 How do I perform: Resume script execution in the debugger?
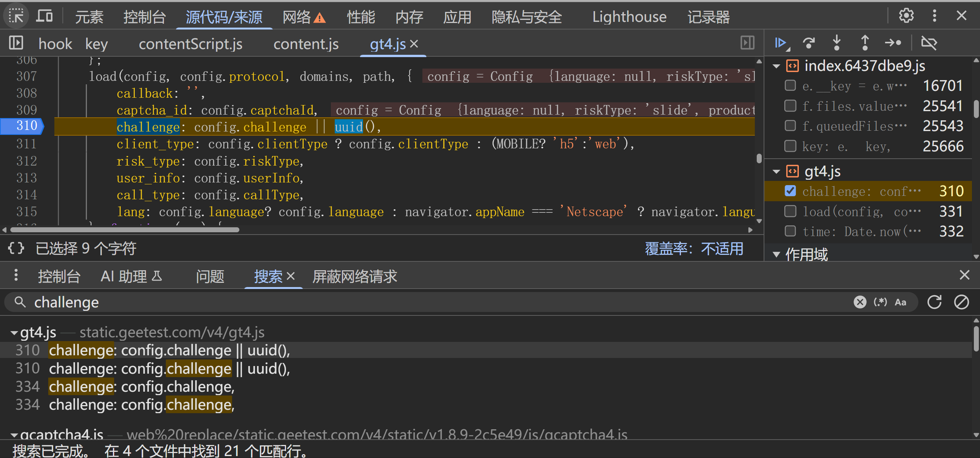pyautogui.click(x=781, y=43)
